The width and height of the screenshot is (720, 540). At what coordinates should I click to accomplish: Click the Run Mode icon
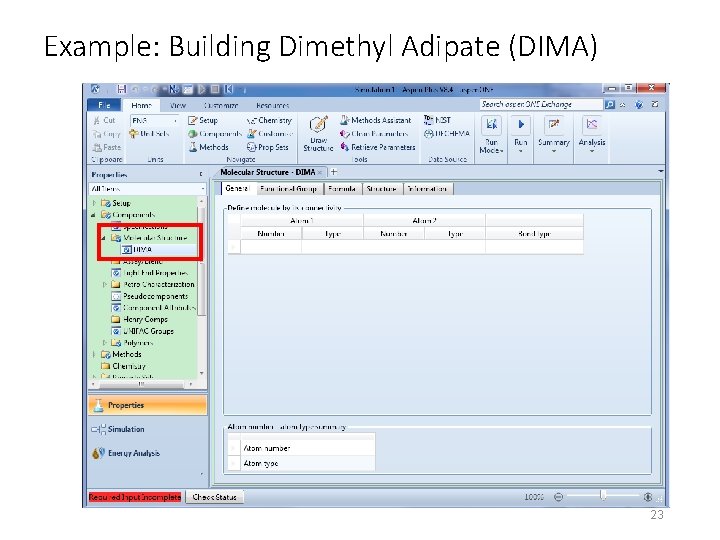(491, 125)
